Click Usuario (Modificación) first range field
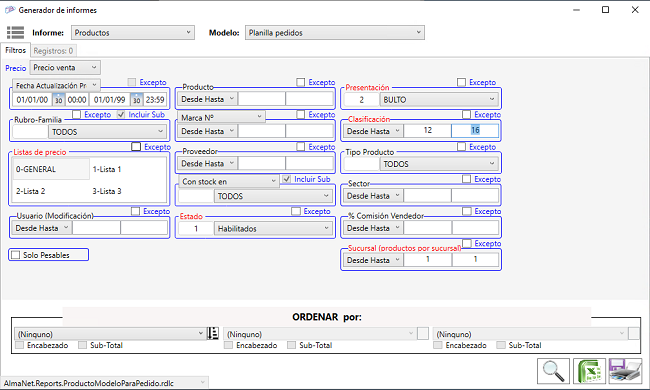The width and height of the screenshot is (650, 390). point(96,228)
